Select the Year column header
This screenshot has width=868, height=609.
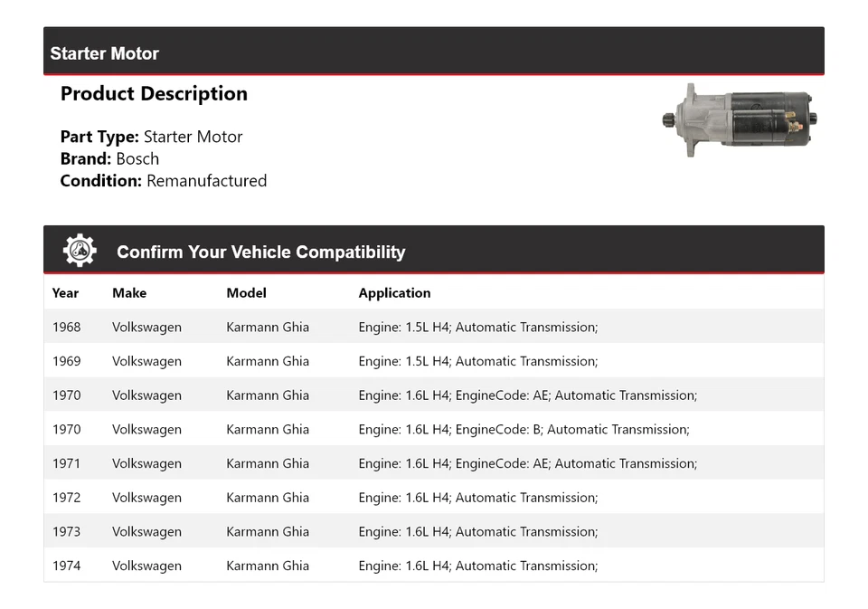[65, 293]
